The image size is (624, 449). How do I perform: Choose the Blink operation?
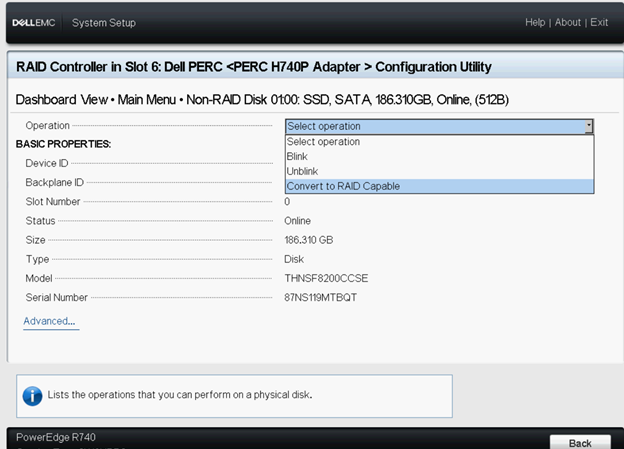pyautogui.click(x=297, y=156)
